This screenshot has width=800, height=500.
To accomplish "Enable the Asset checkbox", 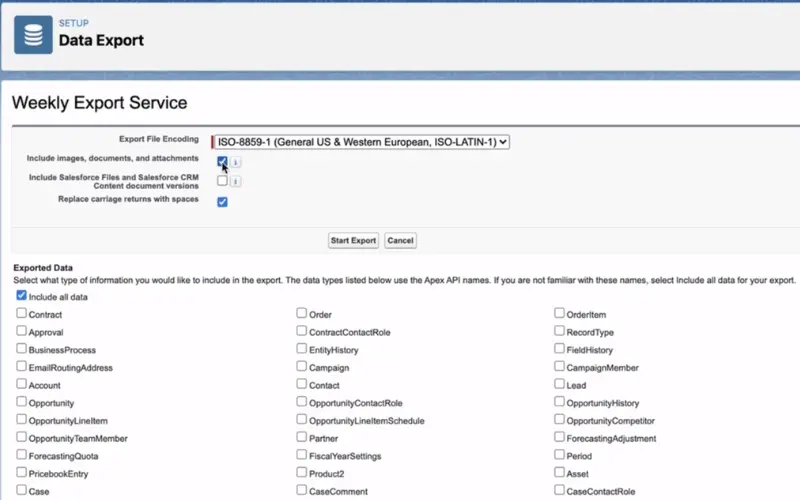I will click(559, 472).
